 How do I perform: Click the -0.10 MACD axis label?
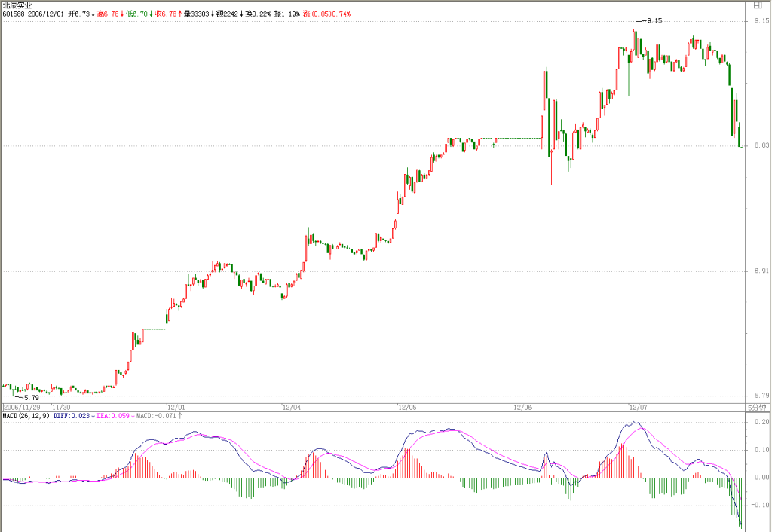click(760, 505)
